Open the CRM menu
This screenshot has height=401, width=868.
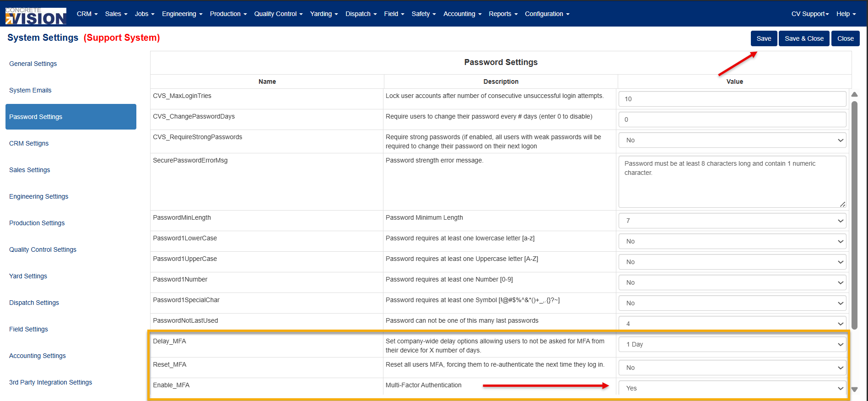(x=87, y=14)
